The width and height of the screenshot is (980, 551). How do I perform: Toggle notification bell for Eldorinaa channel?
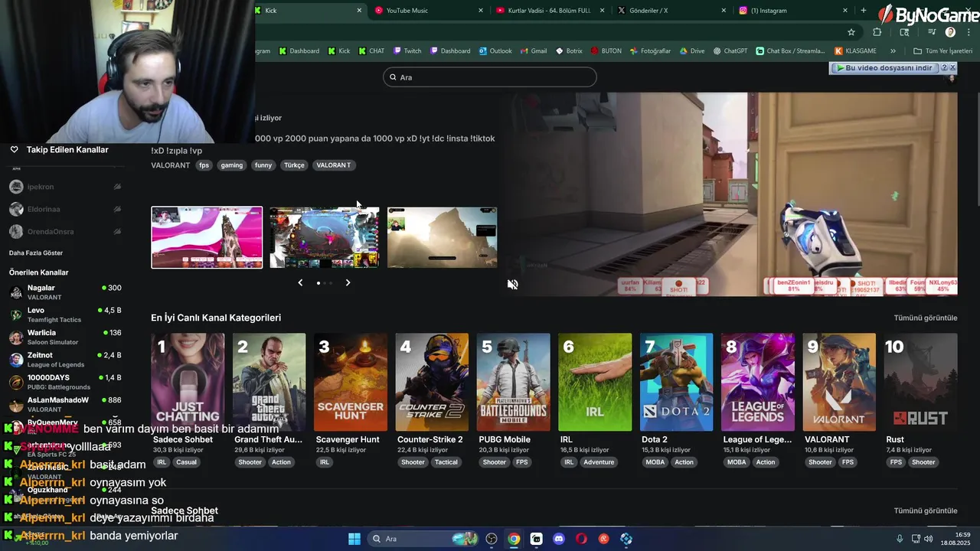pos(117,209)
